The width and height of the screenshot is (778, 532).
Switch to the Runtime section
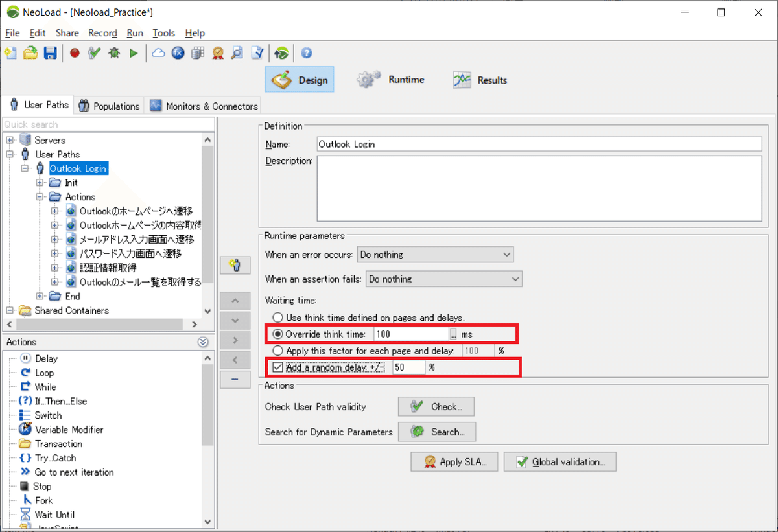pyautogui.click(x=391, y=80)
